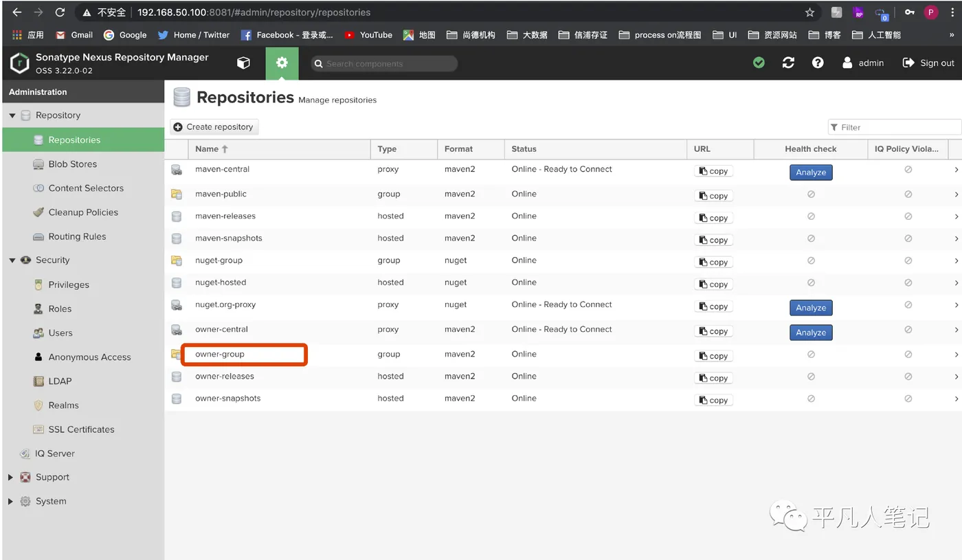Open Users under Security

(60, 333)
